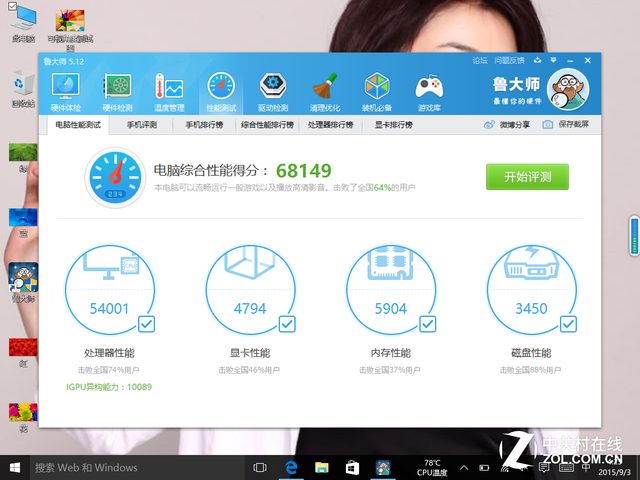Open Windows Store from taskbar
The width and height of the screenshot is (640, 480).
coord(352,468)
